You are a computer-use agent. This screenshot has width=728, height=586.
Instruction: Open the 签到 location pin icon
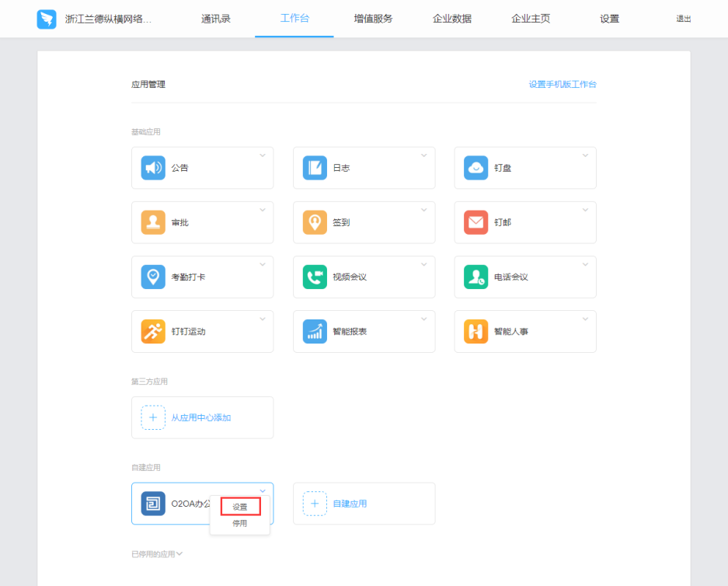(315, 222)
